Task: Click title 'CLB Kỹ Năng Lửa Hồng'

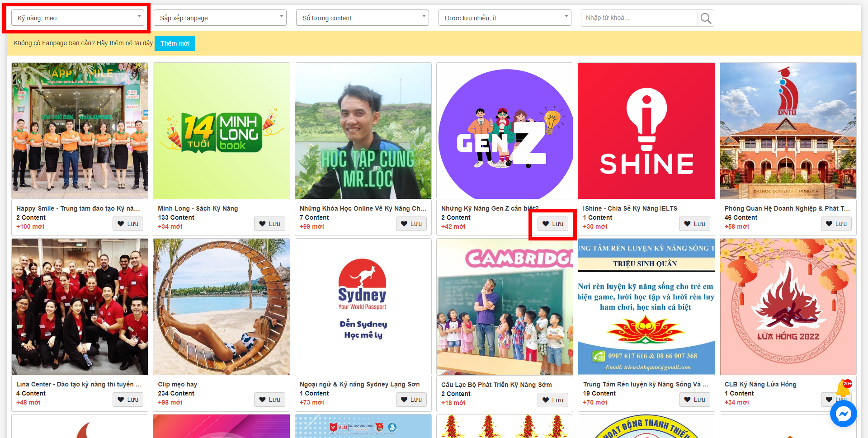Action: pyautogui.click(x=760, y=384)
